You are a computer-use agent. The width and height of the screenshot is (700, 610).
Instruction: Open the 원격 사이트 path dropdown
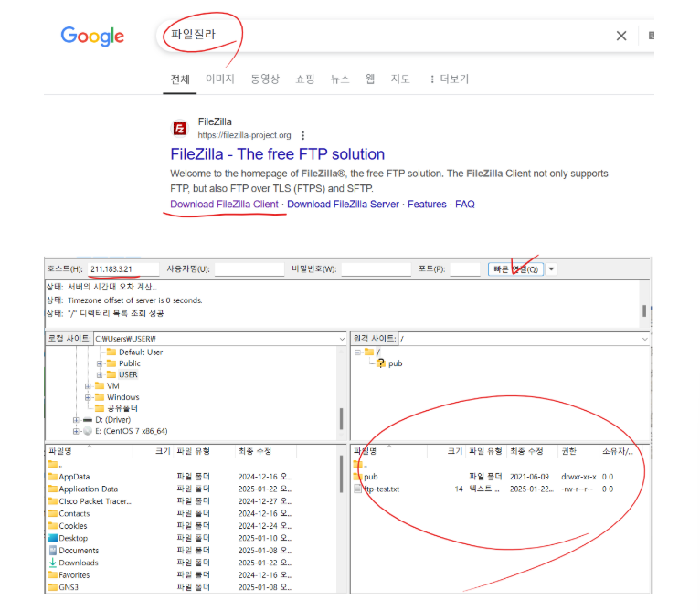[644, 339]
